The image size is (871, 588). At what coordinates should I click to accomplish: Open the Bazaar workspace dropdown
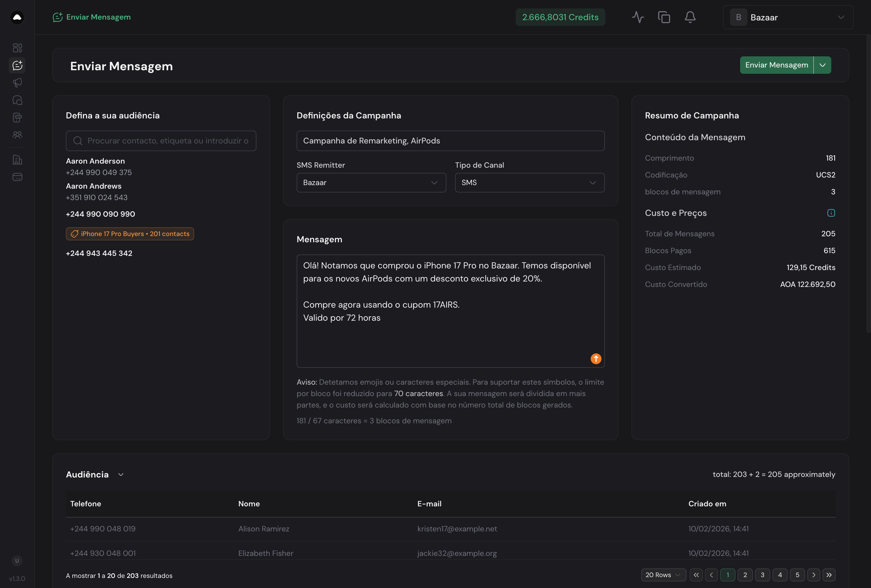788,17
